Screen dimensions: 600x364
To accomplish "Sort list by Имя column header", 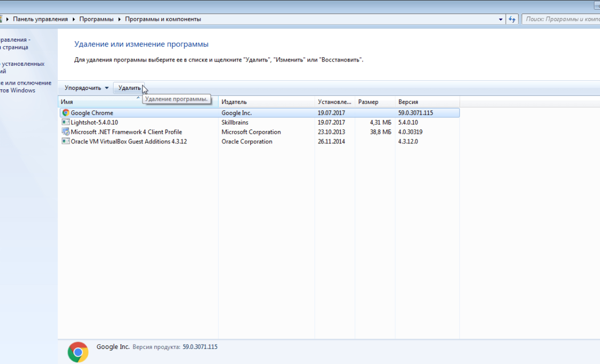I will point(138,102).
